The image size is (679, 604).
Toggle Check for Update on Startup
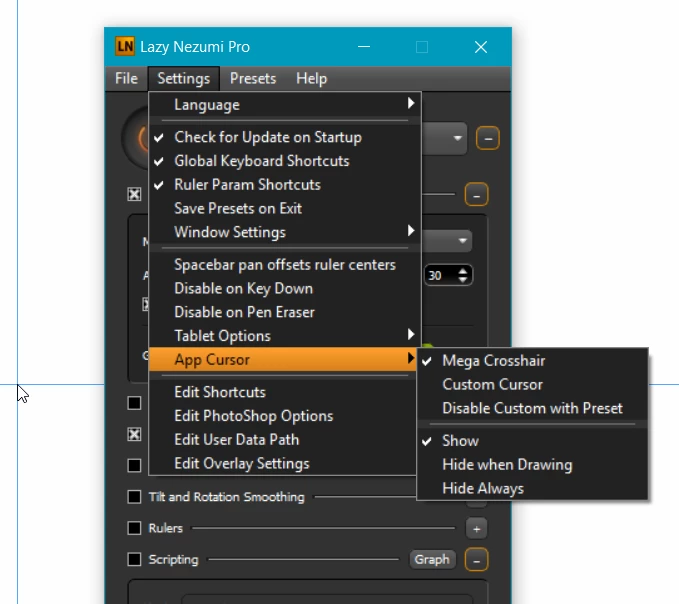coord(285,137)
